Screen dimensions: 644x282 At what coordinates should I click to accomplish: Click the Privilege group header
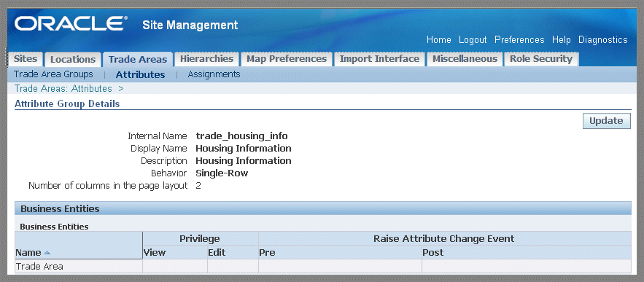coord(200,238)
